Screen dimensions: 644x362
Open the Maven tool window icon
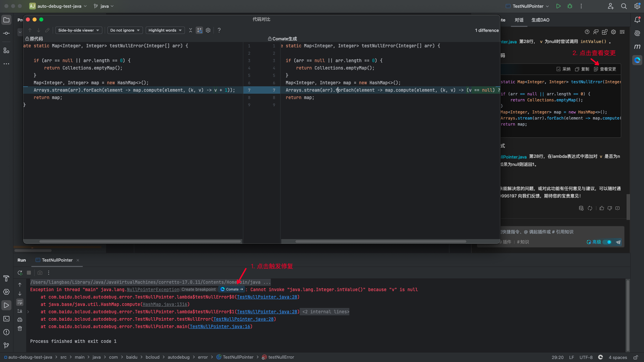point(637,47)
